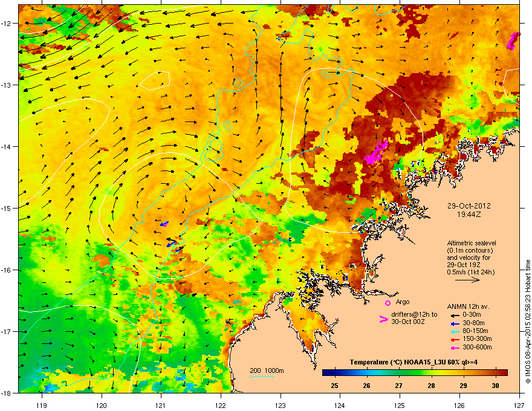The height and width of the screenshot is (411, 532).
Task: Click the latitude axis label -18
Action: (7, 393)
